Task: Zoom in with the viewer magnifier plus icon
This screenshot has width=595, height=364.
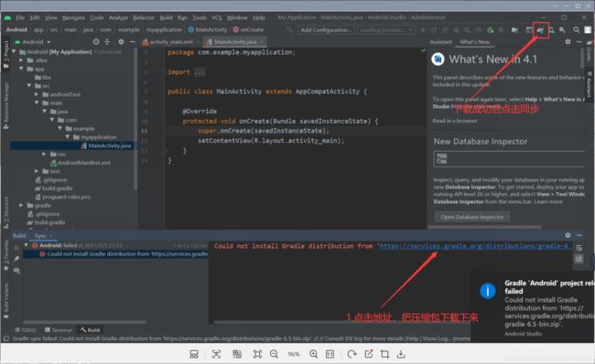Action: (313, 354)
